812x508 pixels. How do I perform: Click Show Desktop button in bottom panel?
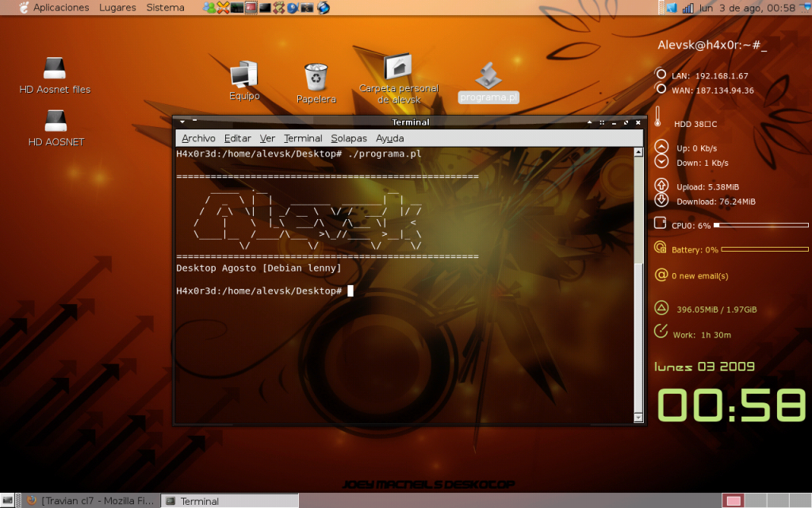pyautogui.click(x=8, y=501)
